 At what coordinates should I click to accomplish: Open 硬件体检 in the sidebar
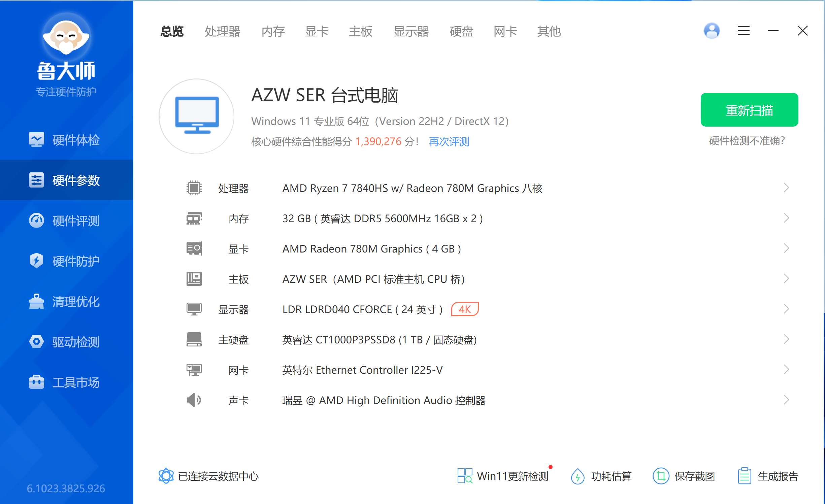(x=66, y=140)
